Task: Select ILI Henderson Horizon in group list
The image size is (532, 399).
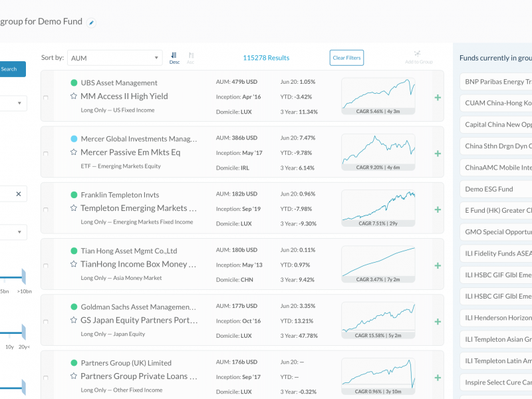Action: point(496,318)
